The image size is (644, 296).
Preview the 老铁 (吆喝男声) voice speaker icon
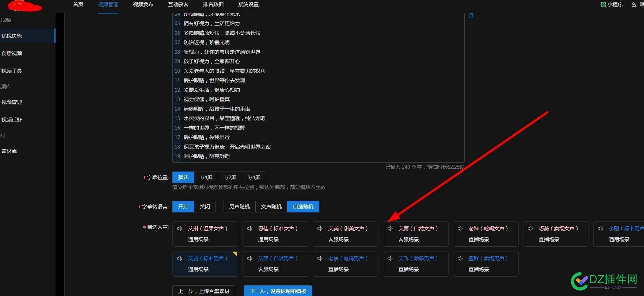click(x=320, y=258)
